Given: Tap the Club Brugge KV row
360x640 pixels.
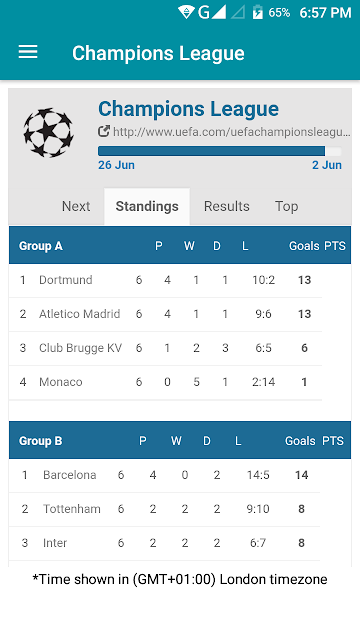Looking at the screenshot, I should [166, 348].
